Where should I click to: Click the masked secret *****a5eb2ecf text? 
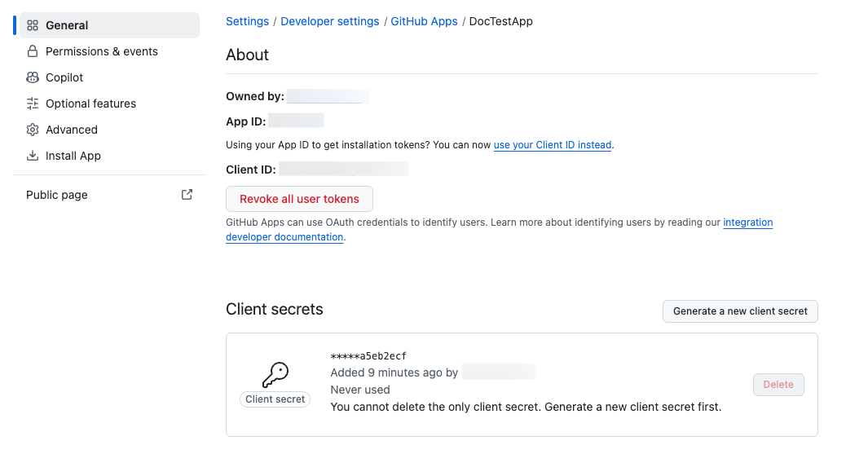pyautogui.click(x=368, y=356)
